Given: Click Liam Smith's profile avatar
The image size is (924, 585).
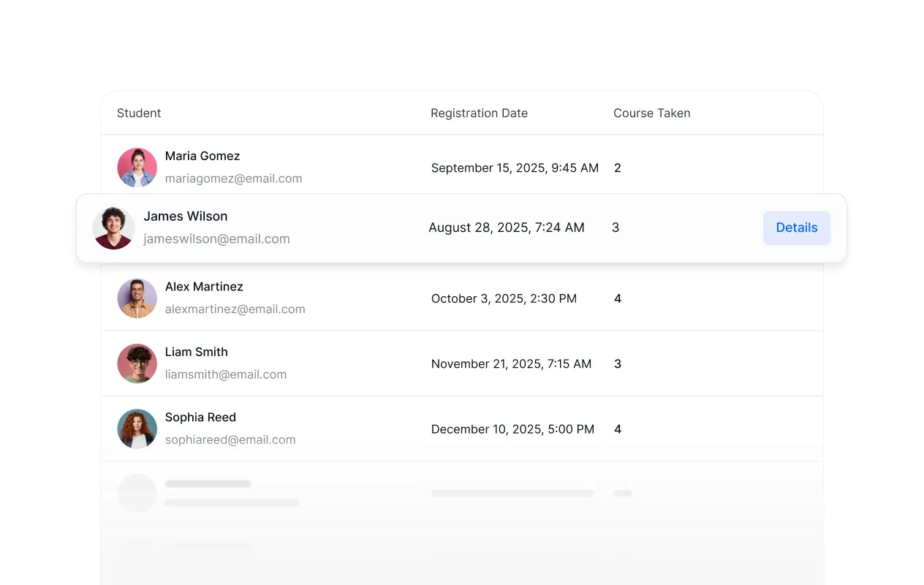Looking at the screenshot, I should tap(137, 363).
